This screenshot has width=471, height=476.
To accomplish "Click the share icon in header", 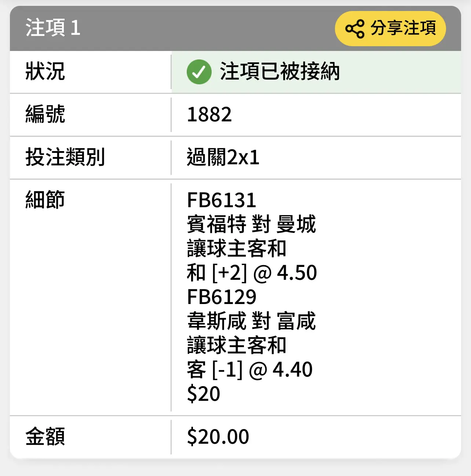I will pos(355,29).
